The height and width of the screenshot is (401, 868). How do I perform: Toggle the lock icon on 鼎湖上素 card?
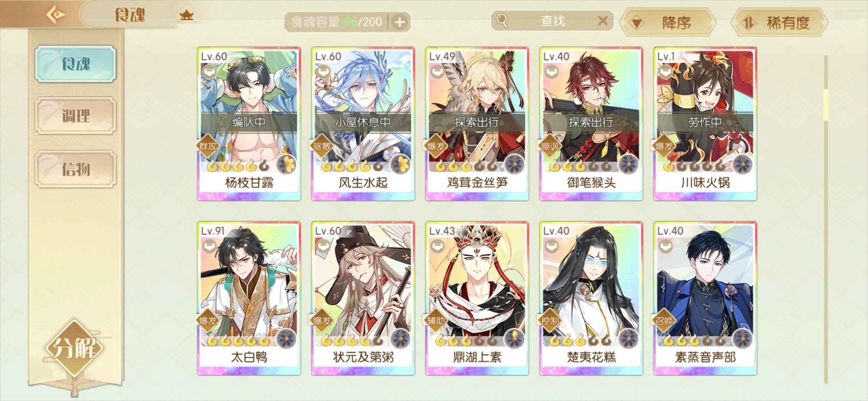point(437,245)
